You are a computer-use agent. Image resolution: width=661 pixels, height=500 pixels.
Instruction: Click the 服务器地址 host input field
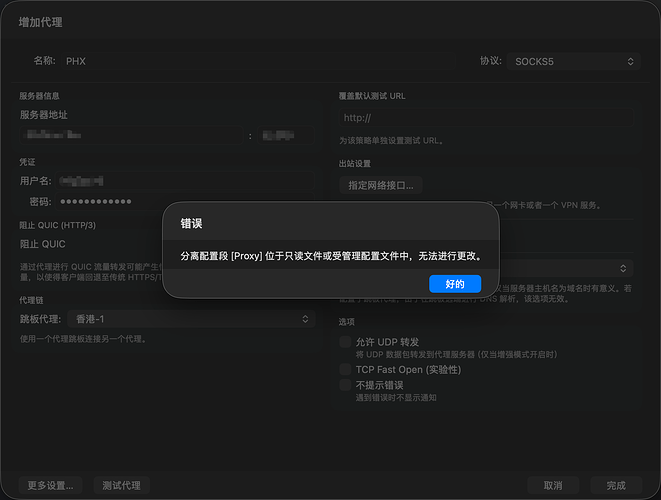pyautogui.click(x=131, y=135)
